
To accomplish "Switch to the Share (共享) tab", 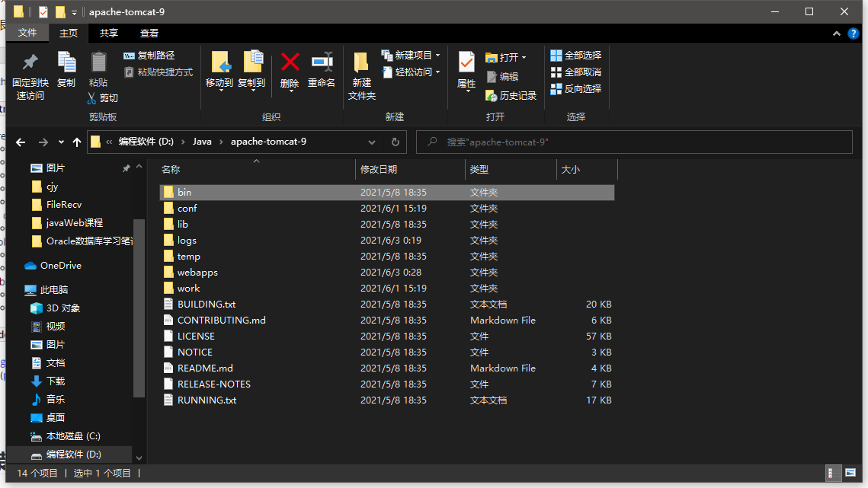I will pyautogui.click(x=108, y=33).
